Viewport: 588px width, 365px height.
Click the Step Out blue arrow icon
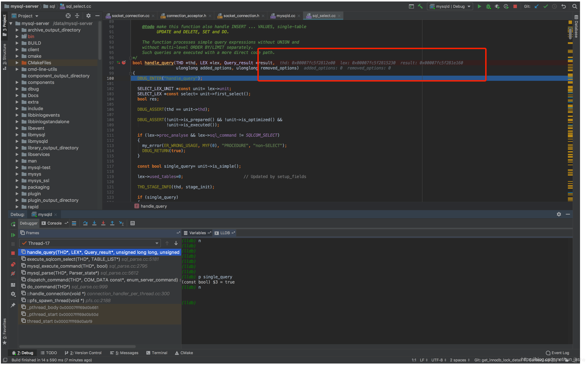click(112, 223)
